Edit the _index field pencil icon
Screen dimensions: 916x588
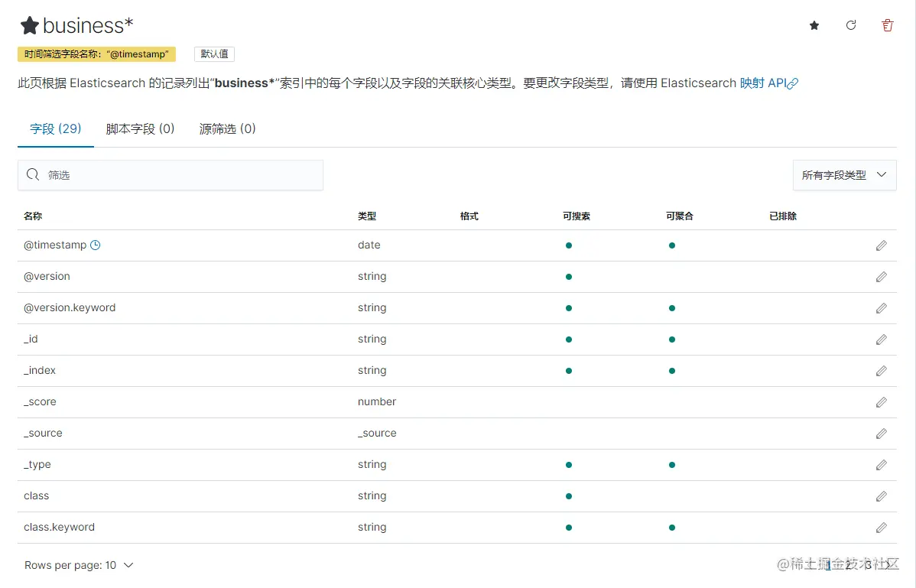(x=882, y=371)
